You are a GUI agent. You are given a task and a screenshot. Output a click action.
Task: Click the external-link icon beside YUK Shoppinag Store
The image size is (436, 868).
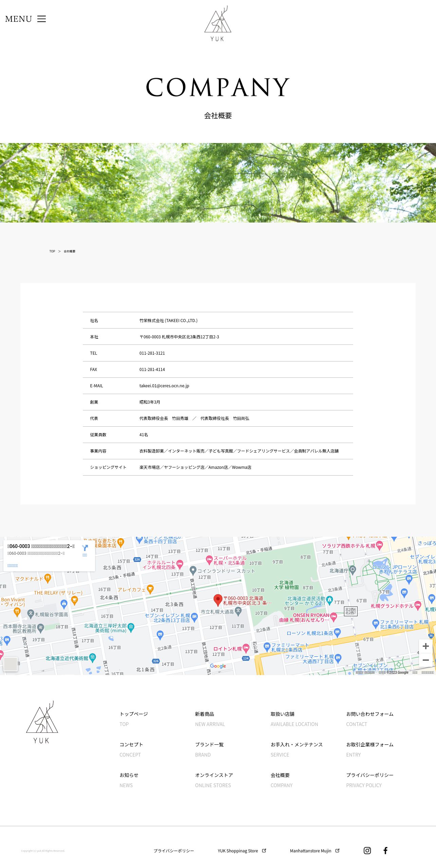tap(264, 850)
